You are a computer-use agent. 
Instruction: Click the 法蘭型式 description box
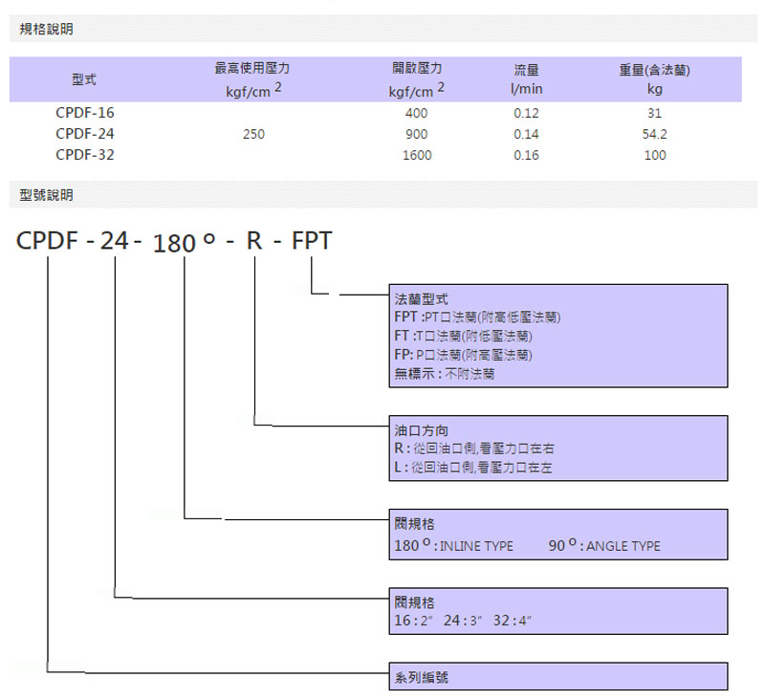click(558, 335)
